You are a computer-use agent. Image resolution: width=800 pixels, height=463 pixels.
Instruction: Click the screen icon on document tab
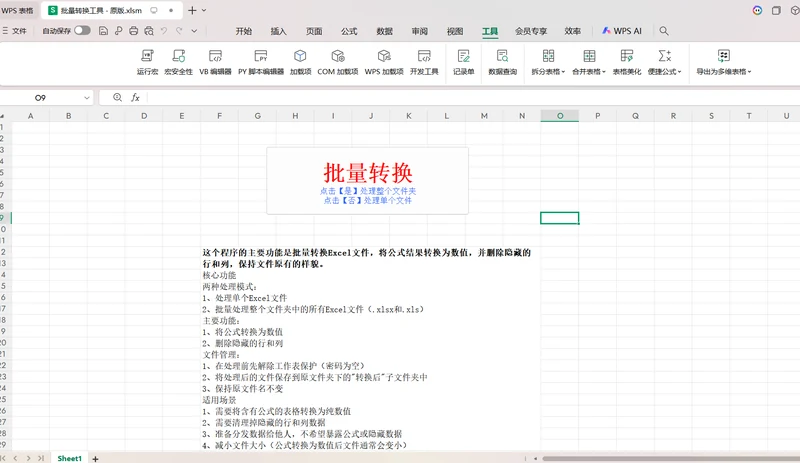(154, 10)
